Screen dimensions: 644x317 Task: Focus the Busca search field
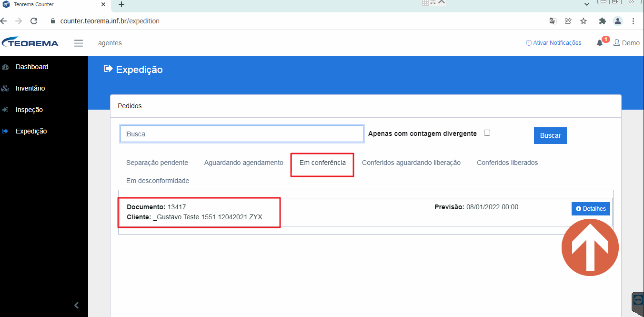tap(242, 134)
